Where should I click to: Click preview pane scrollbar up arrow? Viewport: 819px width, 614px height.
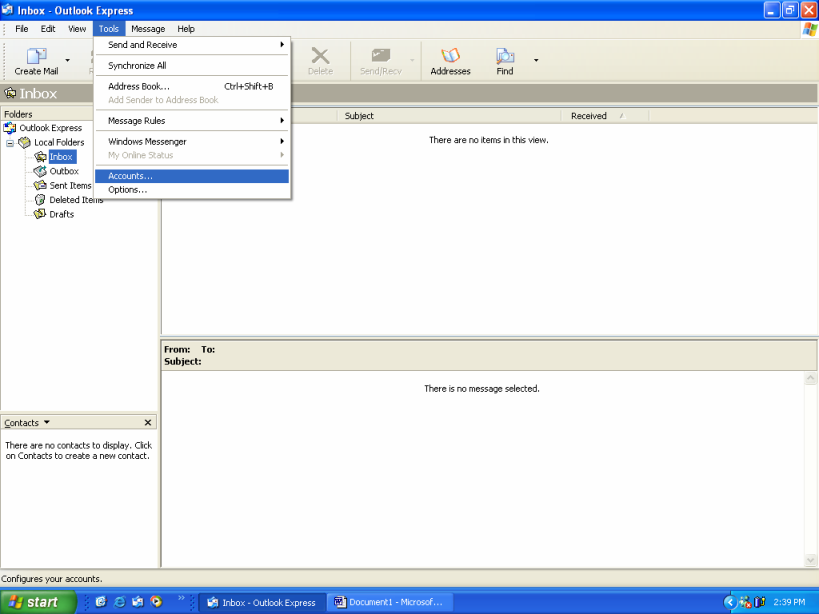click(810, 378)
